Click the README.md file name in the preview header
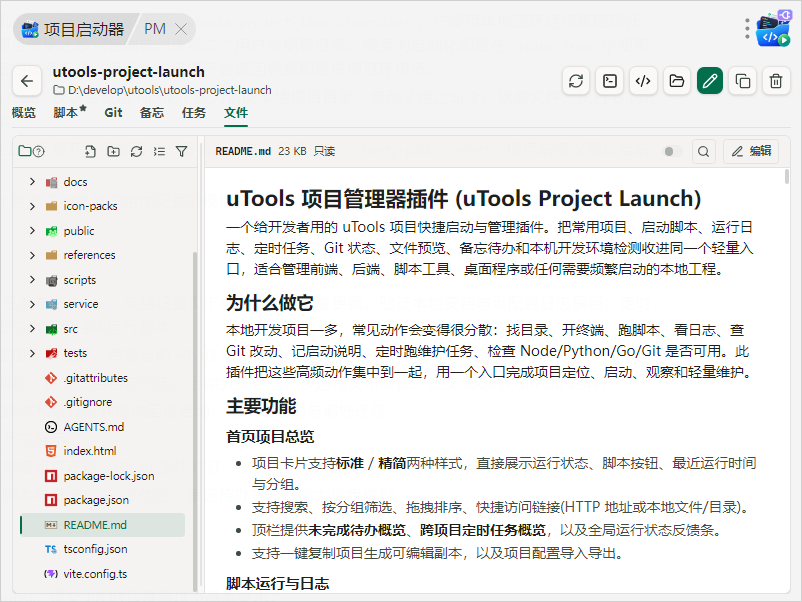The image size is (802, 602). click(x=243, y=151)
